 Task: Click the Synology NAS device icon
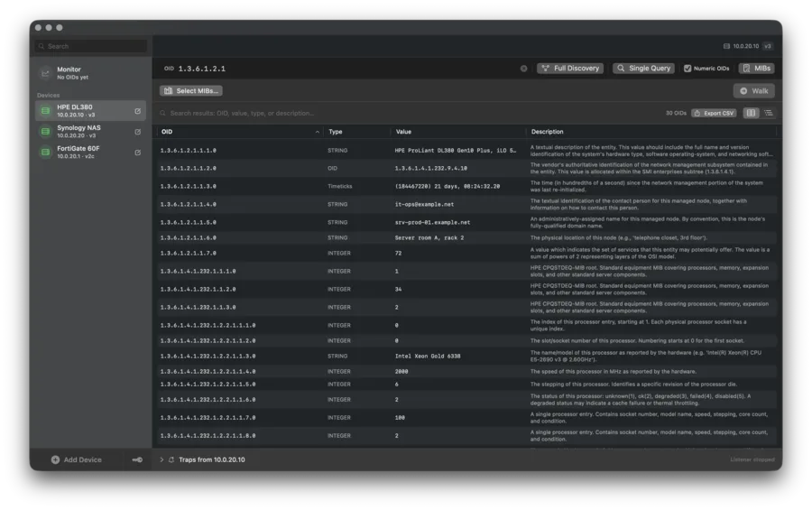click(46, 131)
